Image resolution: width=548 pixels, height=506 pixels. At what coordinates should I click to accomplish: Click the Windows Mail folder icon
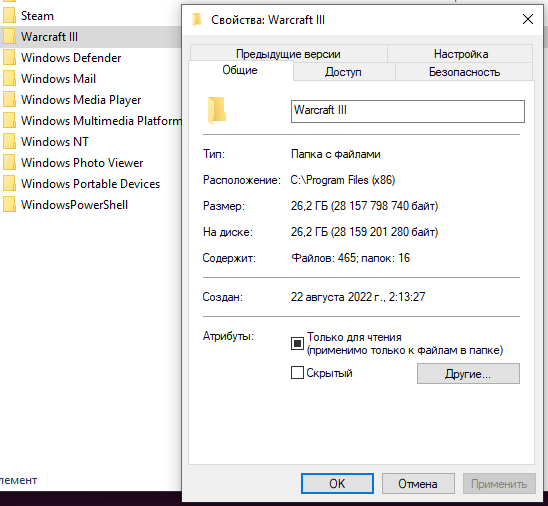pos(9,79)
